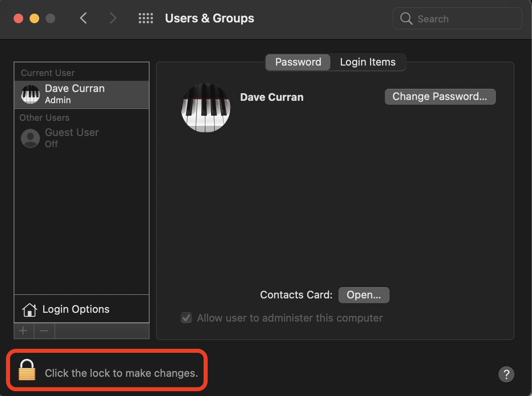Click the magnifying glass search icon
532x396 pixels.
[x=406, y=18]
